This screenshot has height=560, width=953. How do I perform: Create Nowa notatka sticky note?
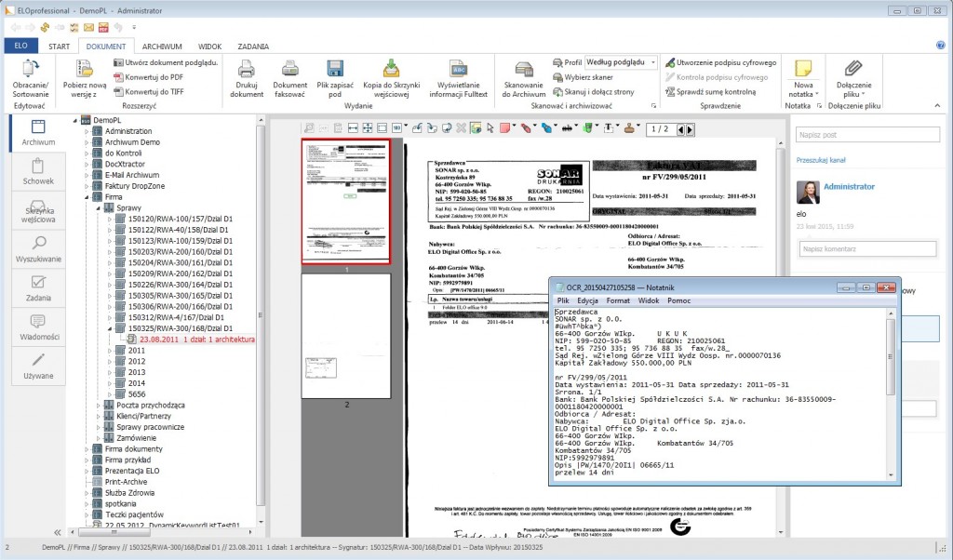803,69
